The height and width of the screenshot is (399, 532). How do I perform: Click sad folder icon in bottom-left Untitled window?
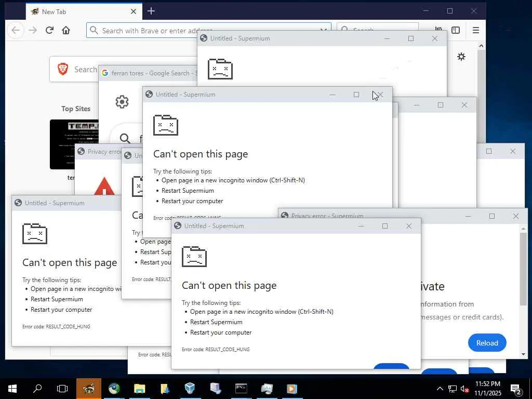[35, 234]
